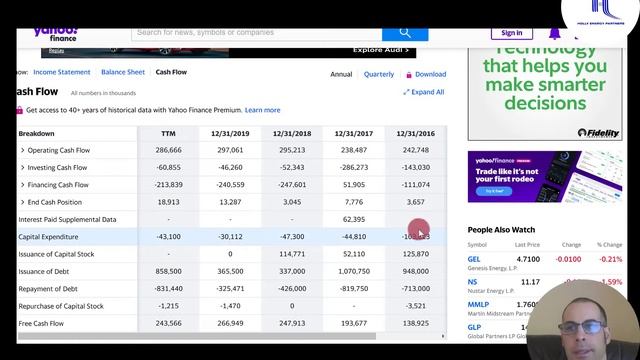This screenshot has height=360, width=640.
Task: Click the blue search magnifier button
Action: pyautogui.click(x=405, y=33)
